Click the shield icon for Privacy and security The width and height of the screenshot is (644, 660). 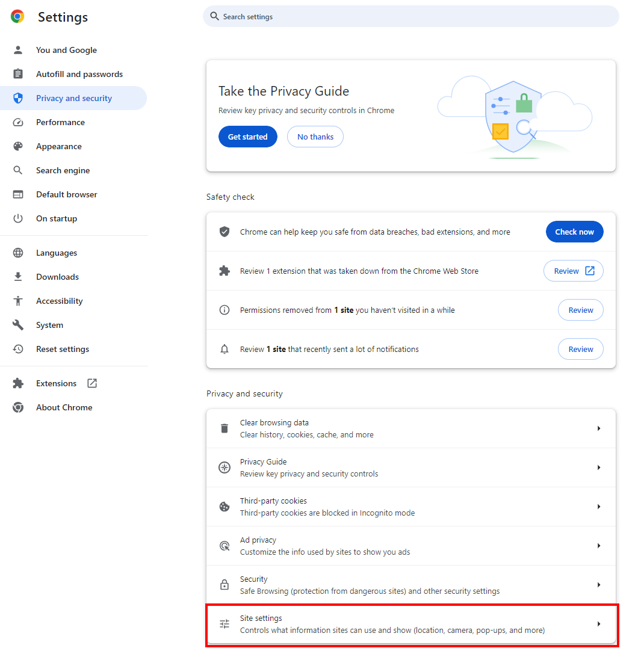17,98
